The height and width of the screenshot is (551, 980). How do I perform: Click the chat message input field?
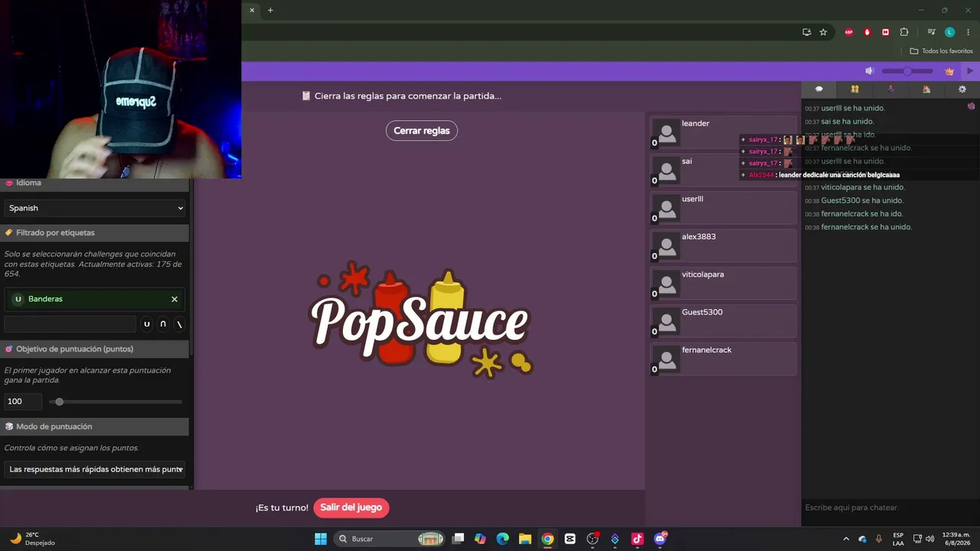click(x=890, y=507)
